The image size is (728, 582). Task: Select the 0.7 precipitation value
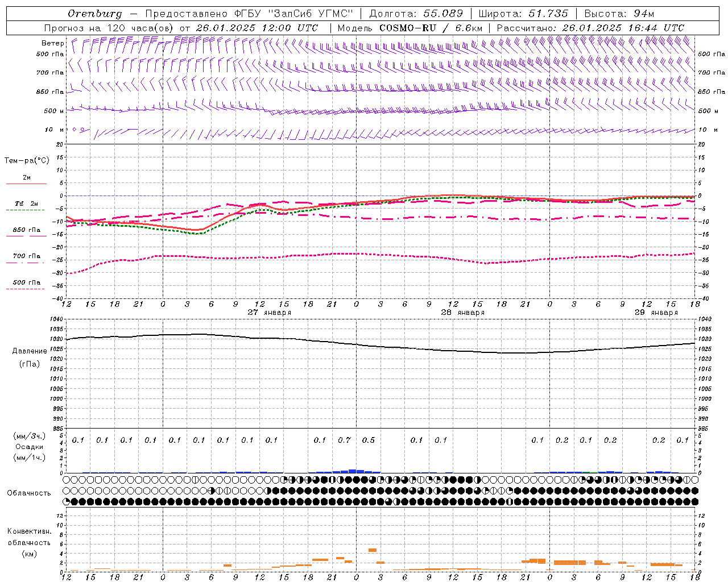pos(345,440)
